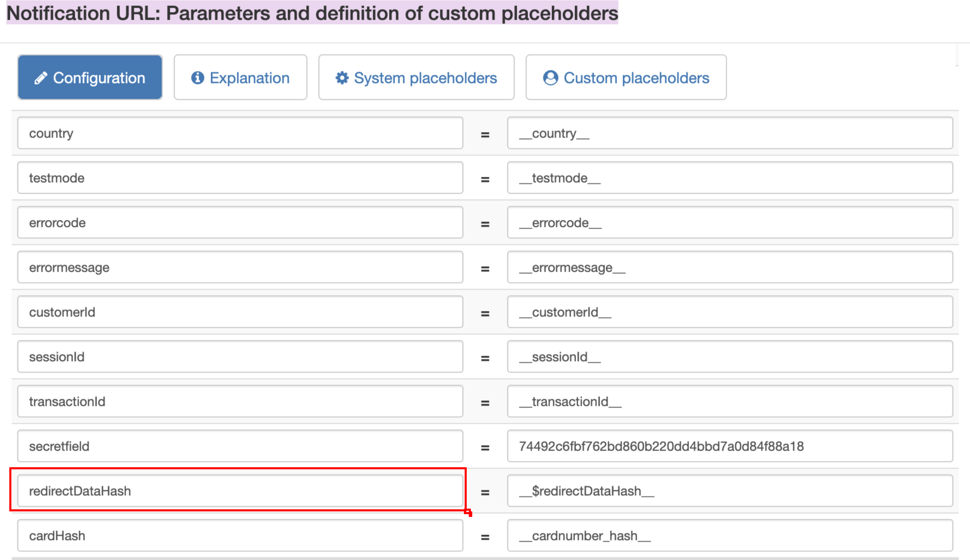
Task: Open the System placeholders tab
Action: 416,78
